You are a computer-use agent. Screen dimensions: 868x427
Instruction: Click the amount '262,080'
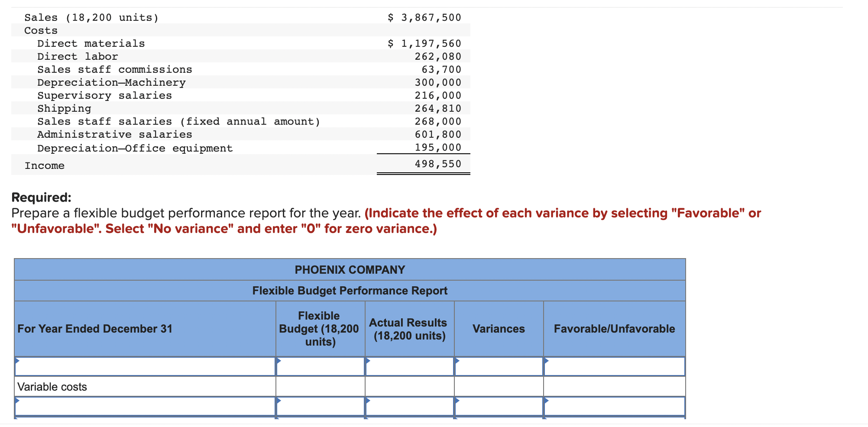point(438,57)
